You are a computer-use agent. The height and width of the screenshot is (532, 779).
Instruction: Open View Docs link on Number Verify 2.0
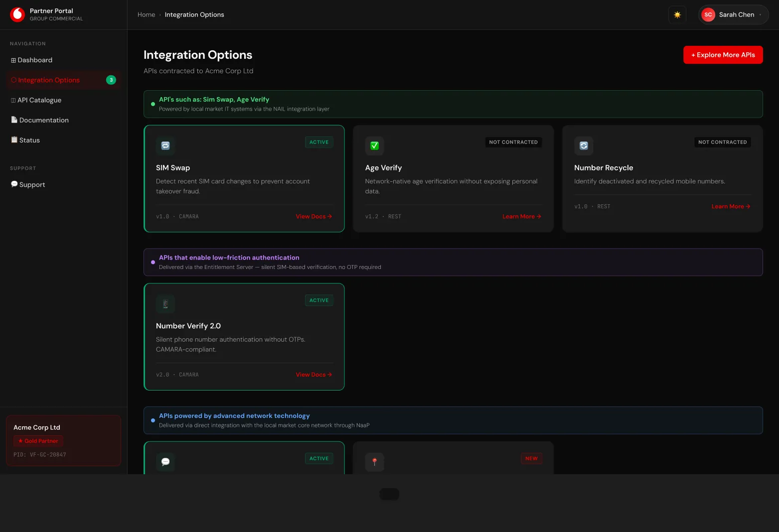(314, 375)
